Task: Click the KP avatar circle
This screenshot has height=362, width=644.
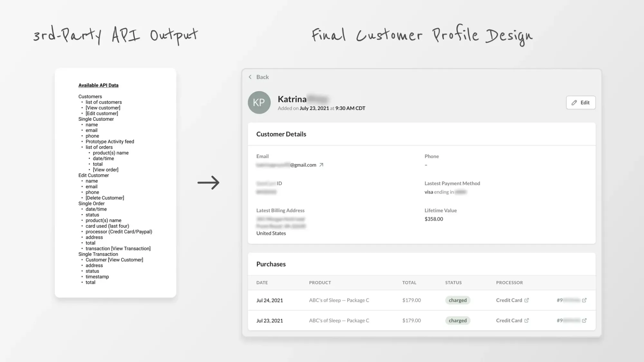Action: tap(259, 103)
